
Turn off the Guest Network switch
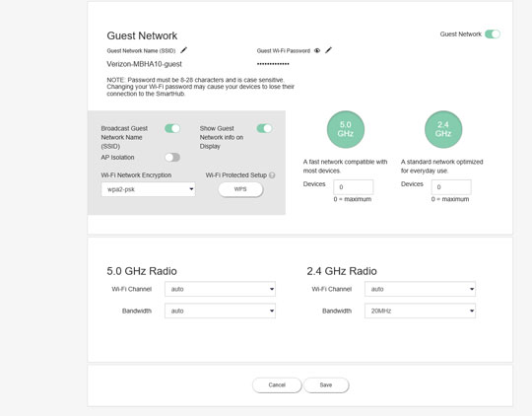click(x=493, y=34)
